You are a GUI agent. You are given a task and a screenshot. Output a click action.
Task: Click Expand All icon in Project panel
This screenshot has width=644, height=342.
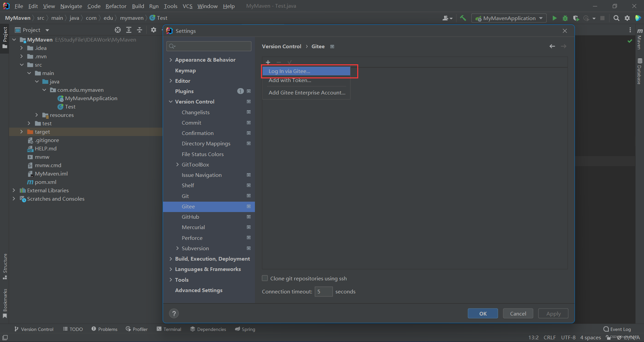[129, 30]
